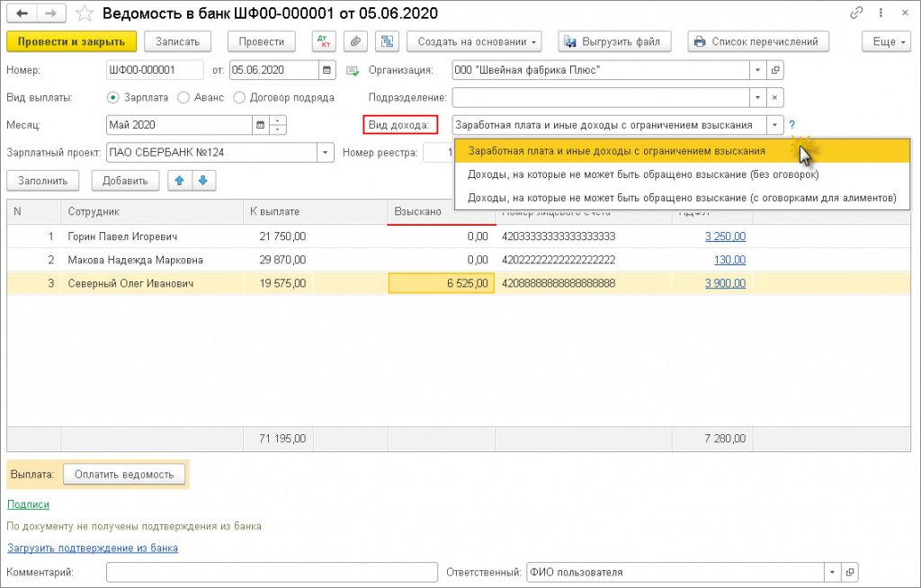The image size is (921, 588).
Task: Open calendar picker for document date
Action: point(327,70)
